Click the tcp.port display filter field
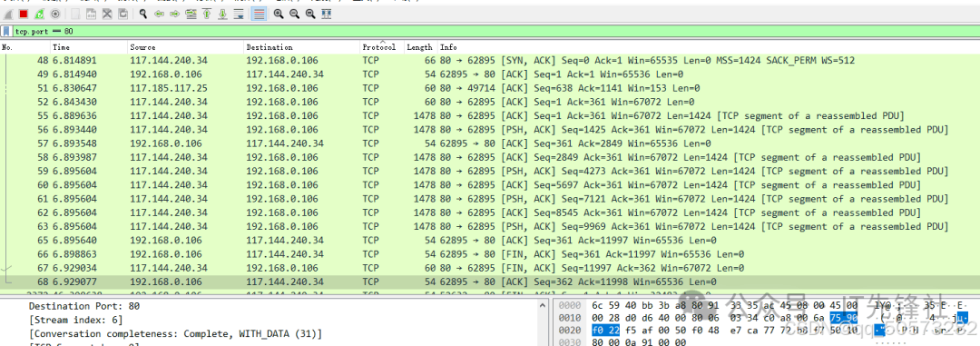The height and width of the screenshot is (346, 980). [494, 31]
